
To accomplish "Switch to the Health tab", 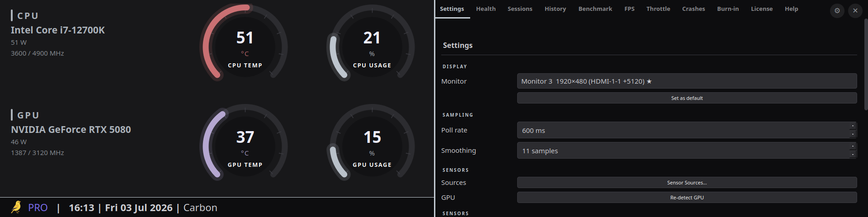I will 486,9.
